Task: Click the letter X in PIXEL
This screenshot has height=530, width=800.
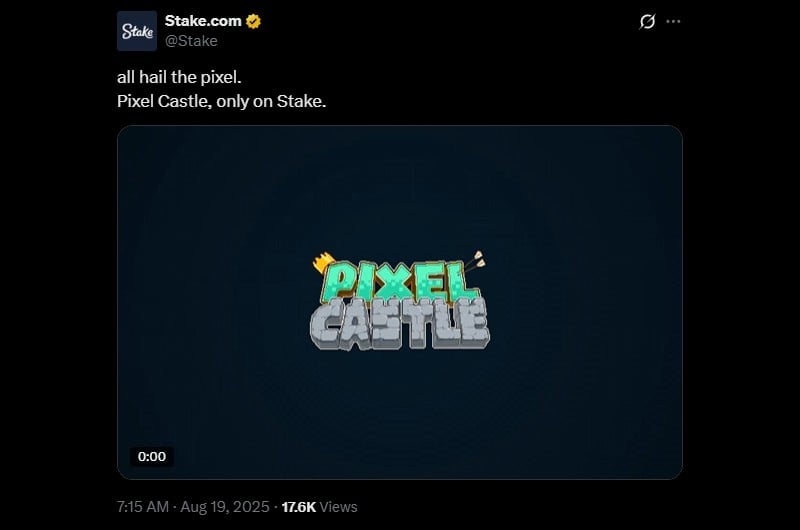Action: click(x=393, y=283)
